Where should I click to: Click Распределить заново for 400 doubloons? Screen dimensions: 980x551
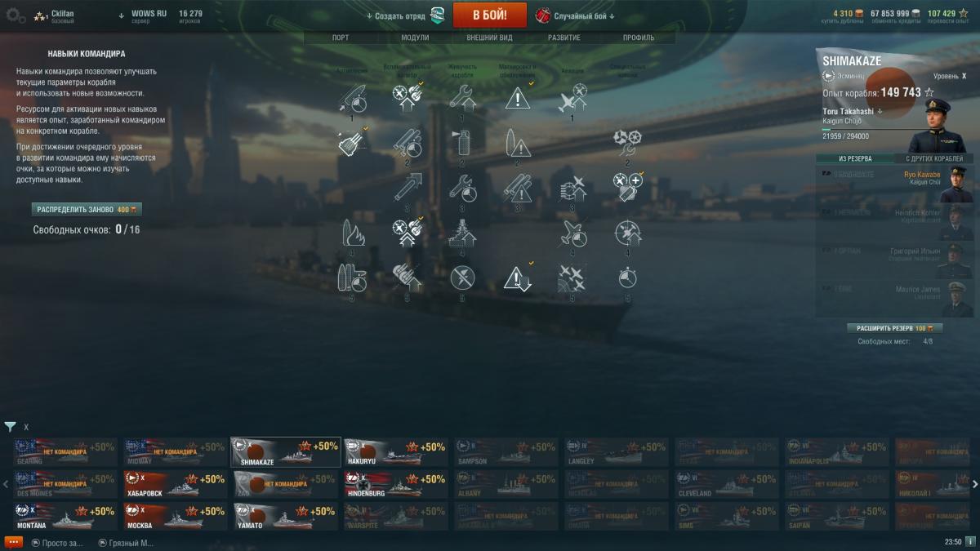tap(87, 210)
